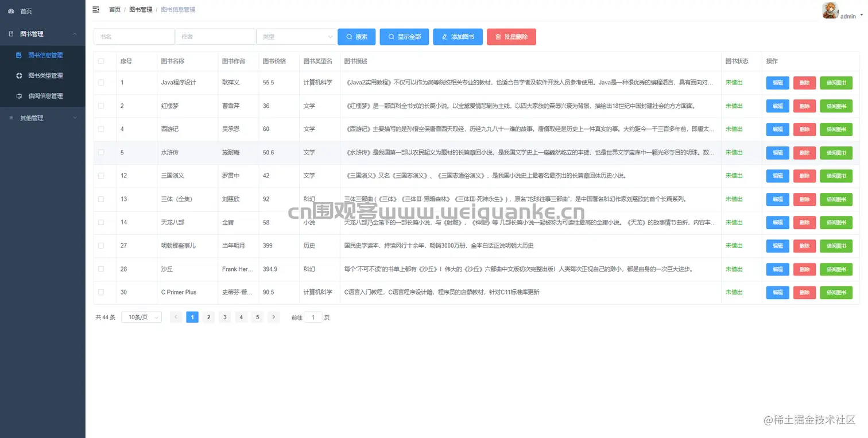Borrow the 沙丘 book

point(836,269)
